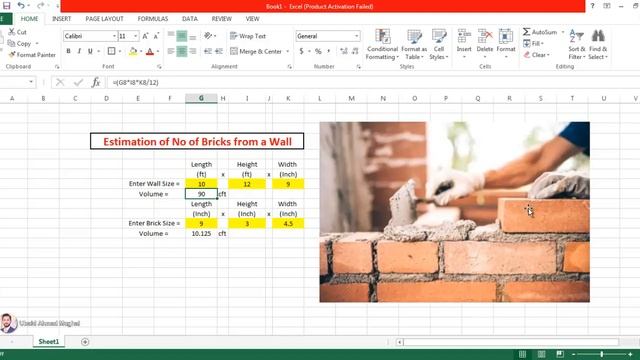Select wall length cell with value 10

[201, 184]
